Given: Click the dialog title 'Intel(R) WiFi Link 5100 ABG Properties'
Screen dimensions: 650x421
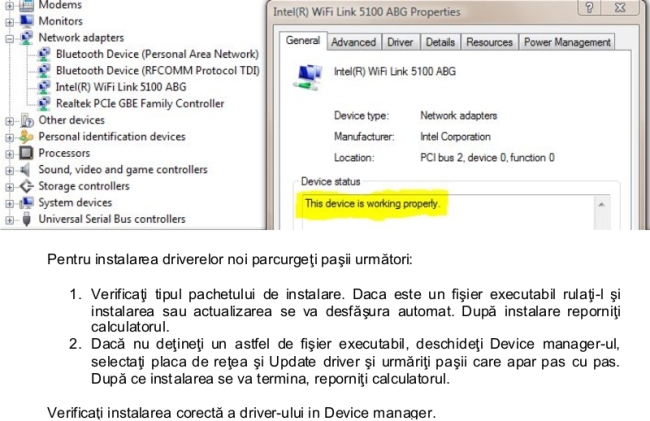Looking at the screenshot, I should click(x=366, y=12).
